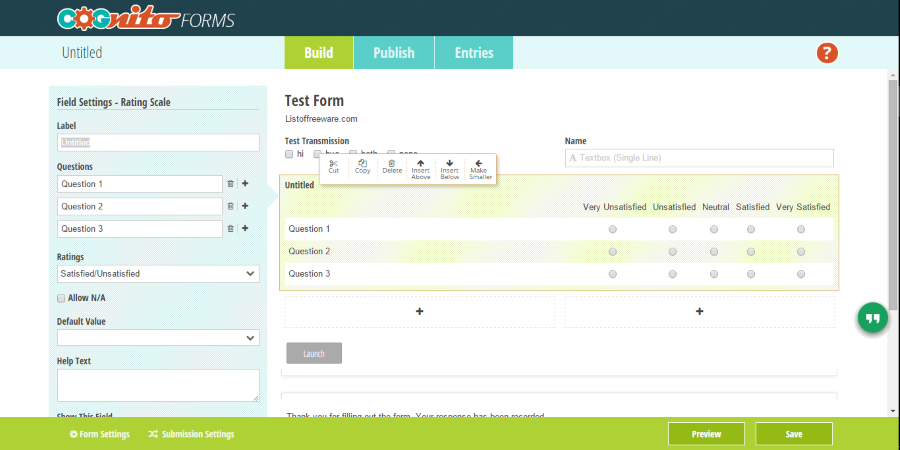Screen dimensions: 900x450
Task: Rate Question 2 as Satisfied
Action: (751, 251)
